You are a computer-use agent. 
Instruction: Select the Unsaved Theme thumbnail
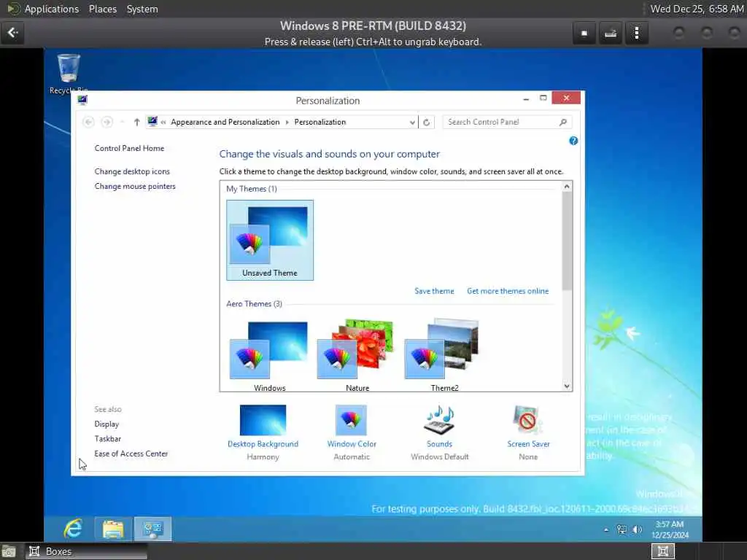(x=270, y=240)
